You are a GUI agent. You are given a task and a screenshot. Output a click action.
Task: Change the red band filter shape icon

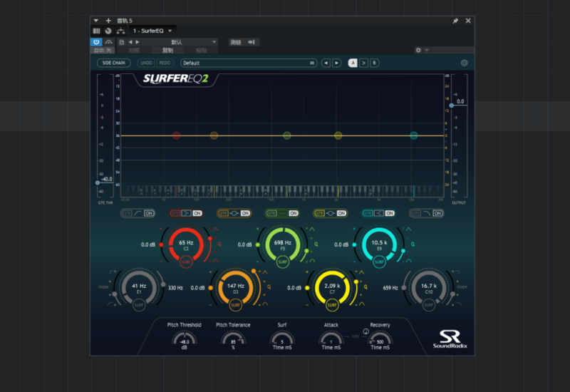tap(186, 213)
